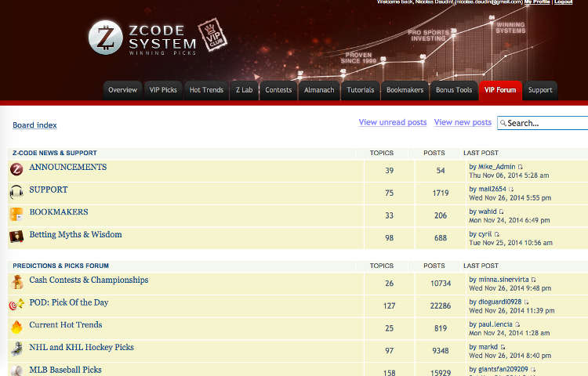Open NHL and KHL Hockey Picks forum
This screenshot has height=376, width=588.
tap(82, 347)
